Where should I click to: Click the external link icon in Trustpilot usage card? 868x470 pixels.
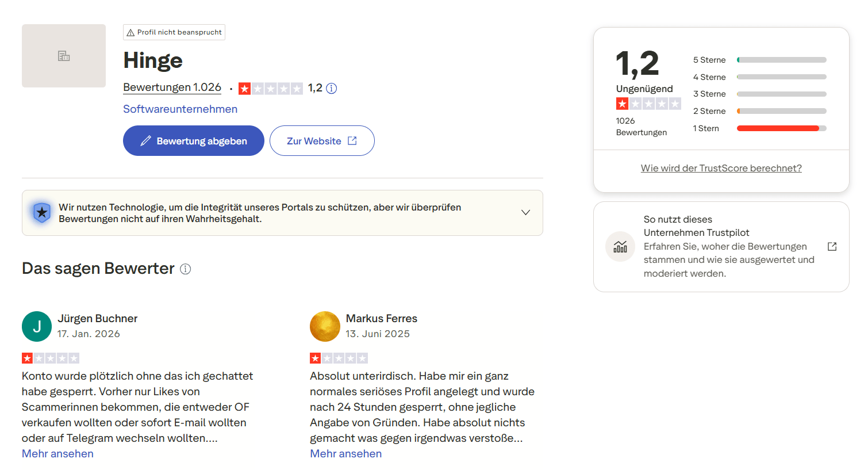(832, 246)
